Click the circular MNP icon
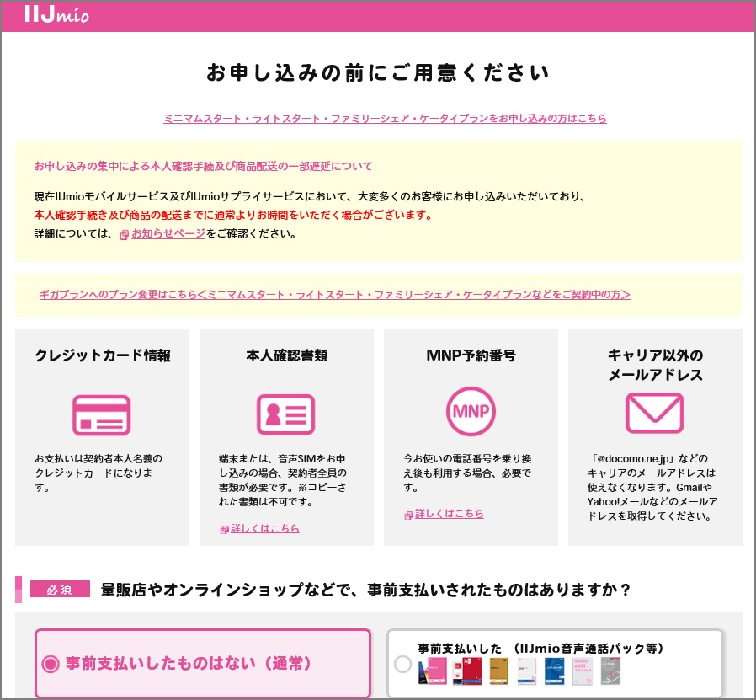This screenshot has height=700, width=756. 471,412
